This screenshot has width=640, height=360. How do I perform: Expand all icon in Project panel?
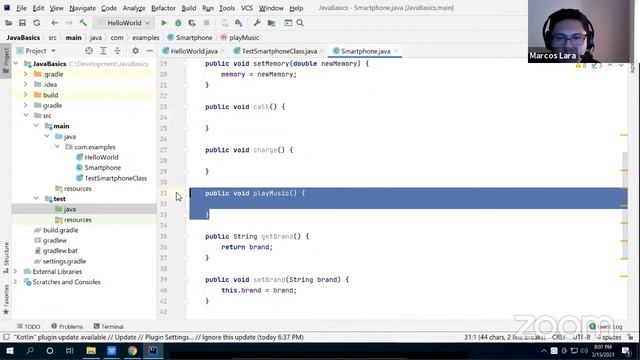[x=103, y=51]
